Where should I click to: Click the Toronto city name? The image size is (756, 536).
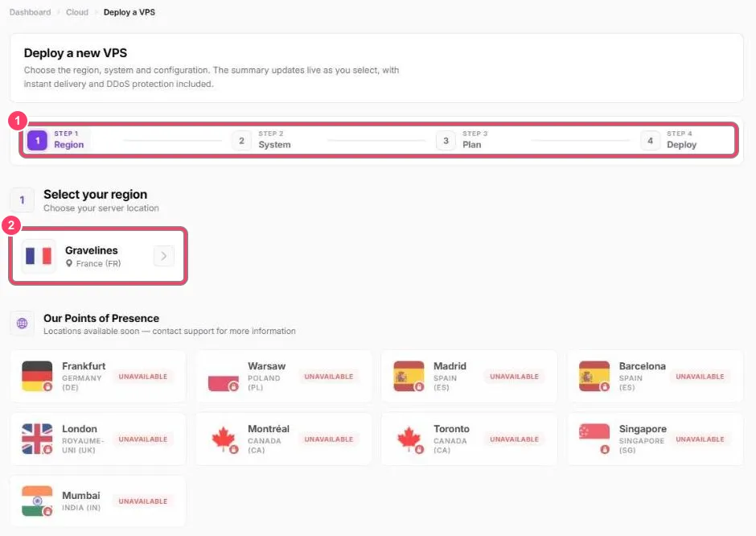click(451, 428)
